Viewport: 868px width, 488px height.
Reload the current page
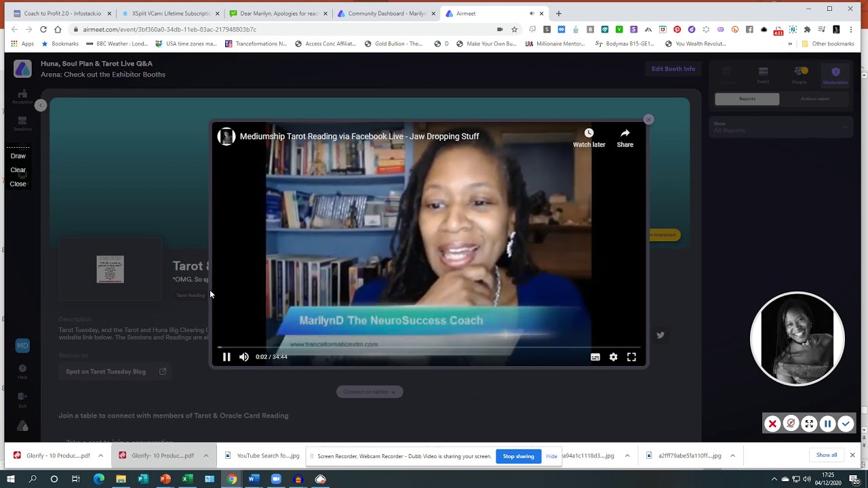[43, 29]
